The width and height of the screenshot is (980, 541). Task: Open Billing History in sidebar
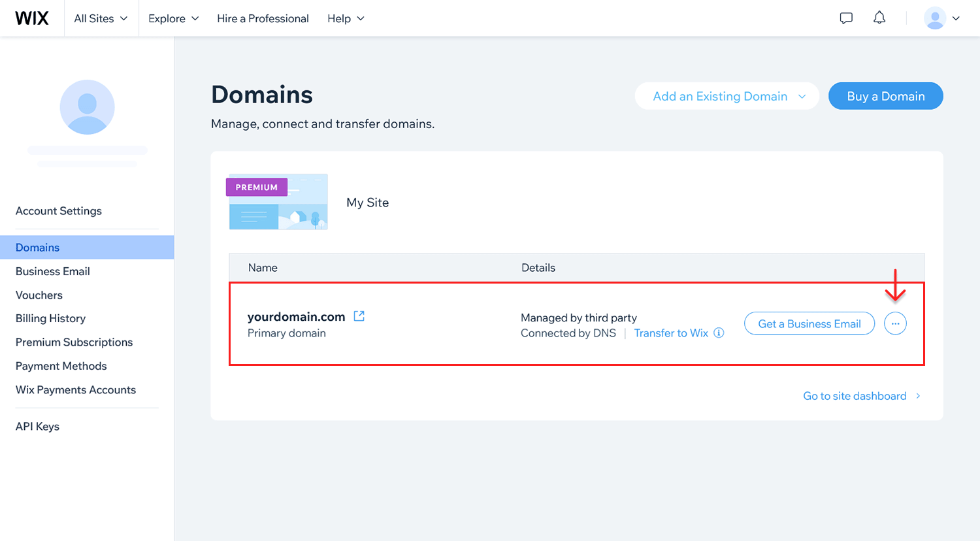pyautogui.click(x=50, y=318)
